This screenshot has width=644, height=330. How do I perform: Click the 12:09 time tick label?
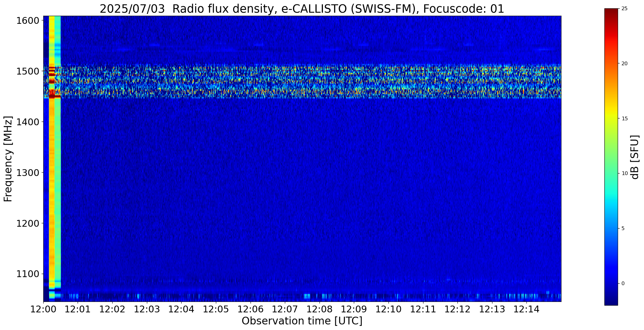click(x=354, y=309)
